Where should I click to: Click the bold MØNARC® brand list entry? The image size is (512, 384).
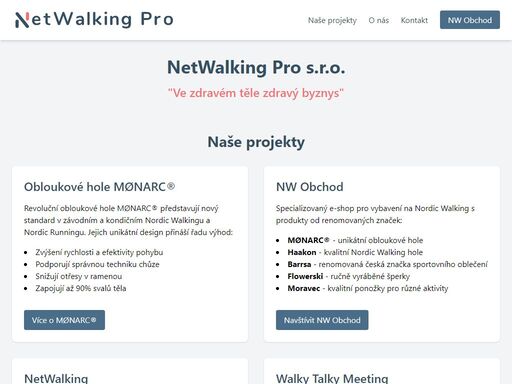pyautogui.click(x=308, y=240)
